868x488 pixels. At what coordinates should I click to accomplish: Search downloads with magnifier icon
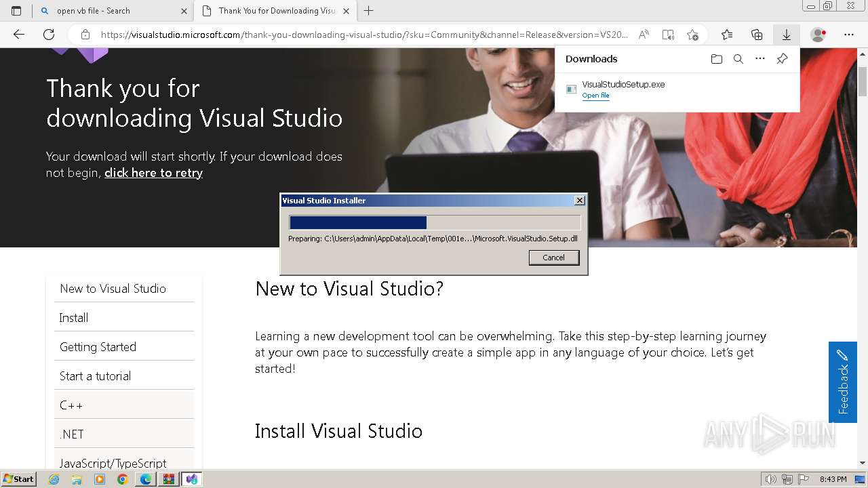pos(738,59)
